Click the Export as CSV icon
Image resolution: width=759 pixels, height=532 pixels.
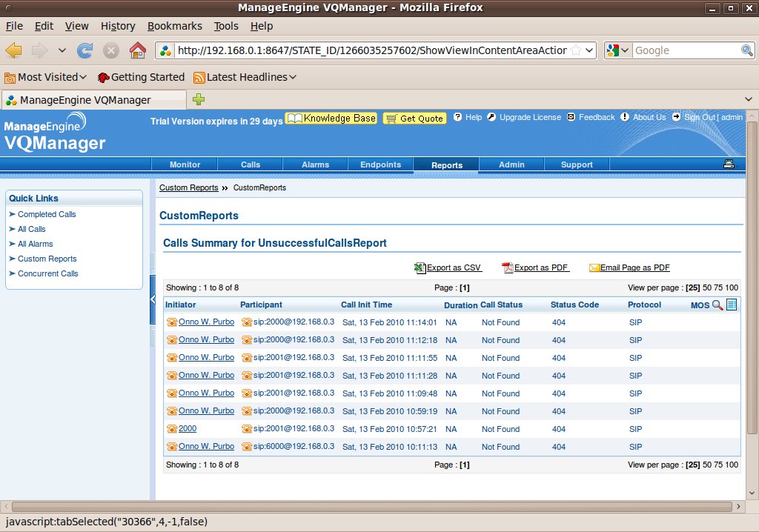[420, 267]
